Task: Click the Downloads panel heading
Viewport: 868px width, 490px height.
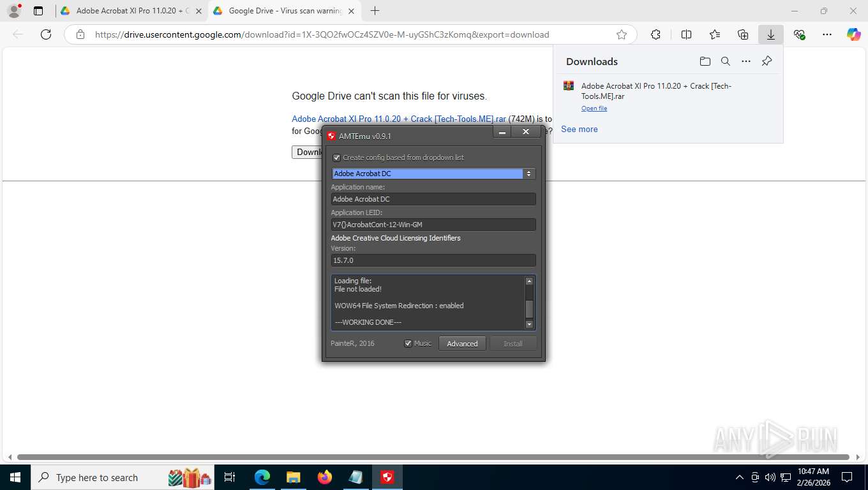Action: pyautogui.click(x=592, y=61)
